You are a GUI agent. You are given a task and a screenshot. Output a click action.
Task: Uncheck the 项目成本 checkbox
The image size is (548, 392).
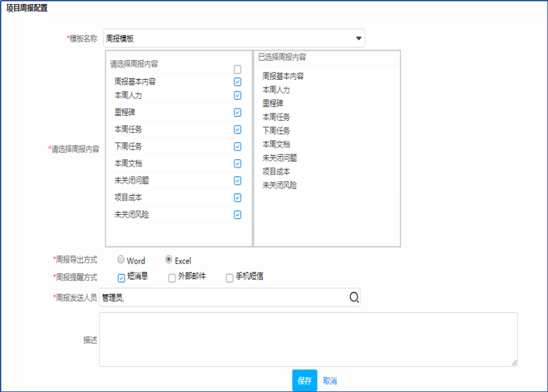click(x=237, y=198)
